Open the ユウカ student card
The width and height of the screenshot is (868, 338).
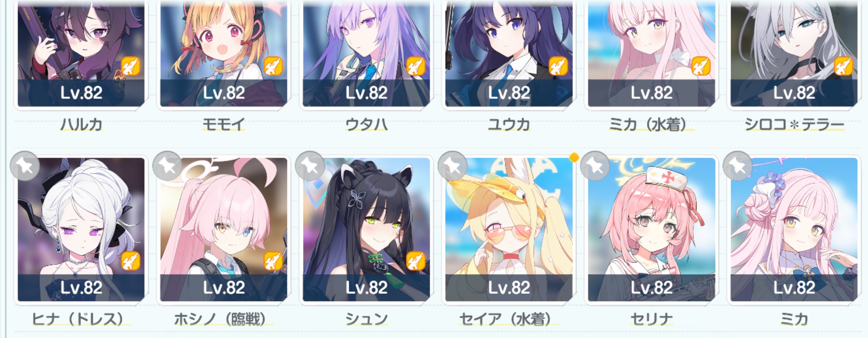tap(509, 53)
